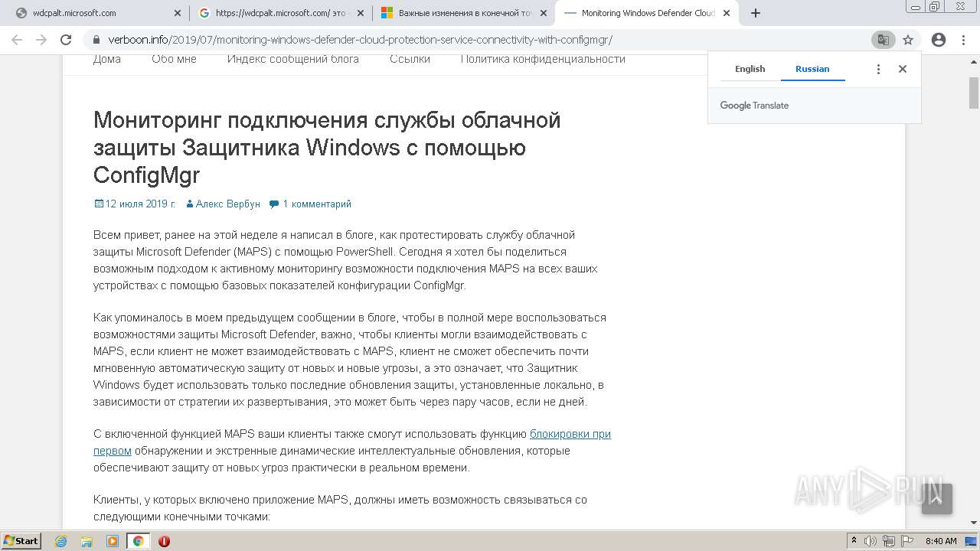980x551 pixels.
Task: Go forward to the next page
Action: (x=41, y=40)
